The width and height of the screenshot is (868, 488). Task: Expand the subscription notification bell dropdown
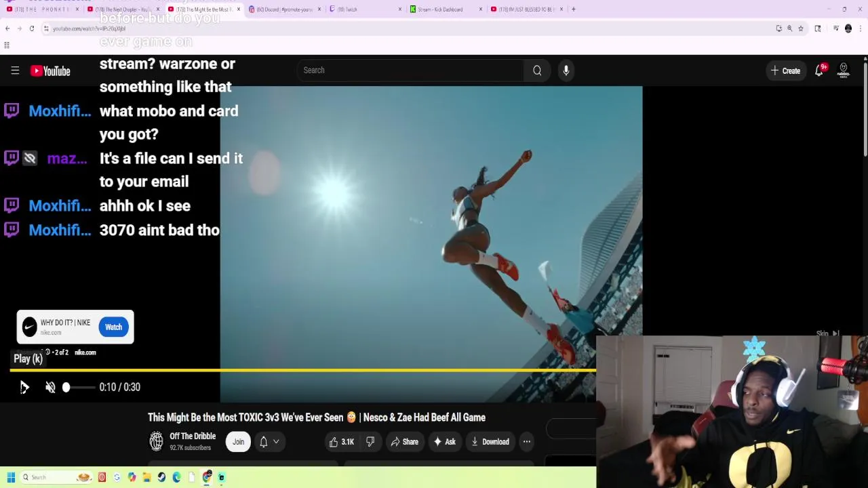point(269,442)
